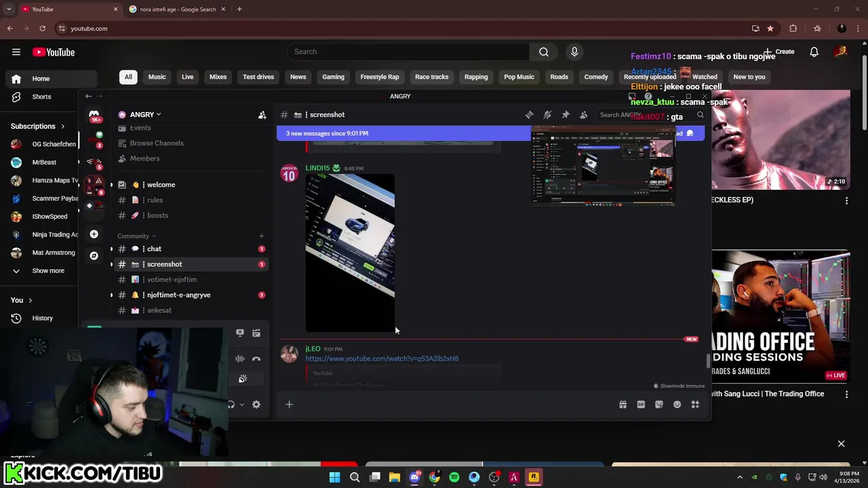Image resolution: width=868 pixels, height=488 pixels.
Task: Open more options for RECKLESS EP video
Action: 846,201
